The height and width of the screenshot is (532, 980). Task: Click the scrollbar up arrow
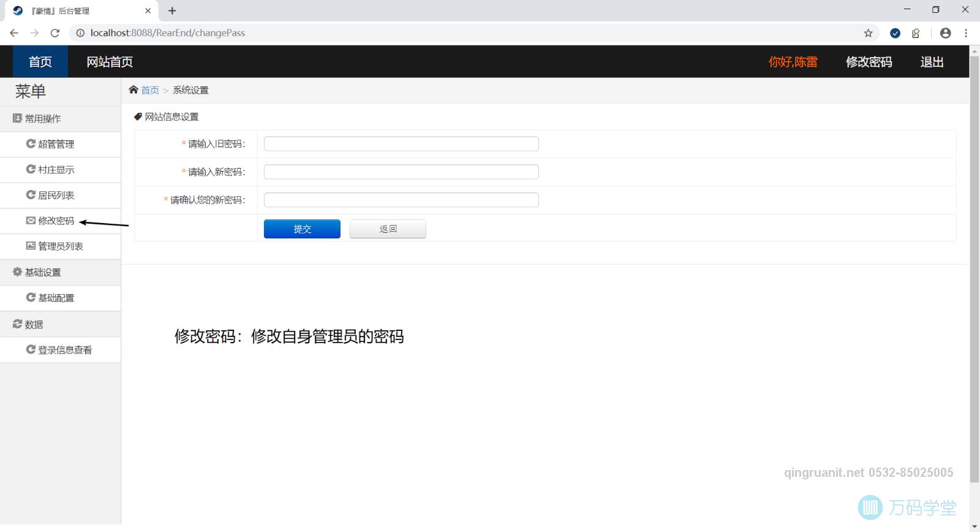(974, 50)
